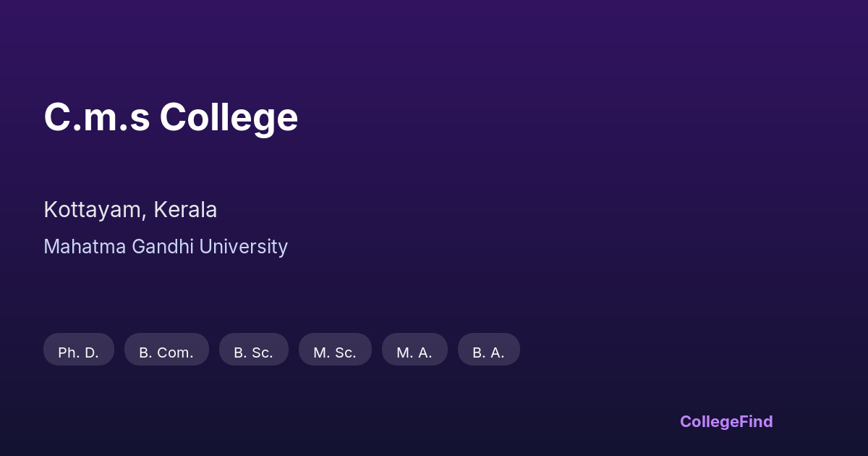Open the CollegeFind brand logo
The width and height of the screenshot is (868, 456).
726,421
